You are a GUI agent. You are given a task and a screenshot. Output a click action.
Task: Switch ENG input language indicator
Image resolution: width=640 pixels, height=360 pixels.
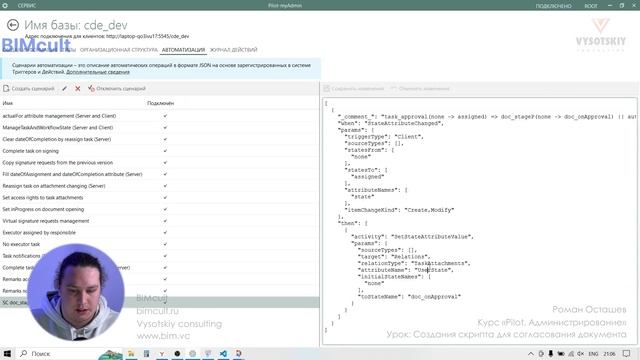pos(593,353)
